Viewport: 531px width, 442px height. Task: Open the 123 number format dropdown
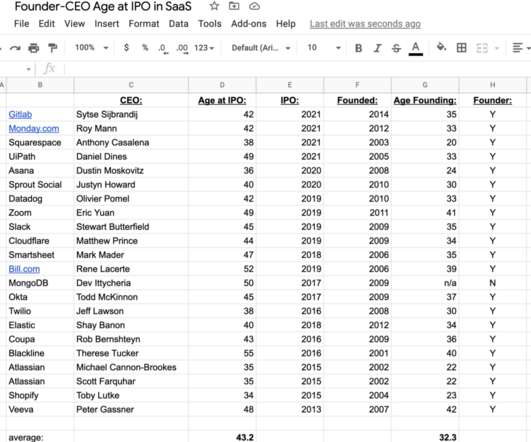pos(204,48)
